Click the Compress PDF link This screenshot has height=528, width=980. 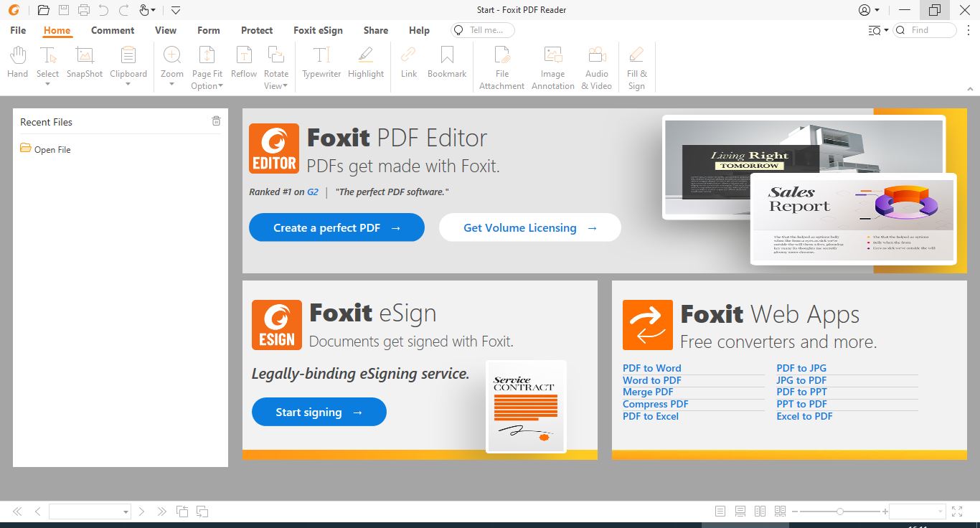pos(656,404)
